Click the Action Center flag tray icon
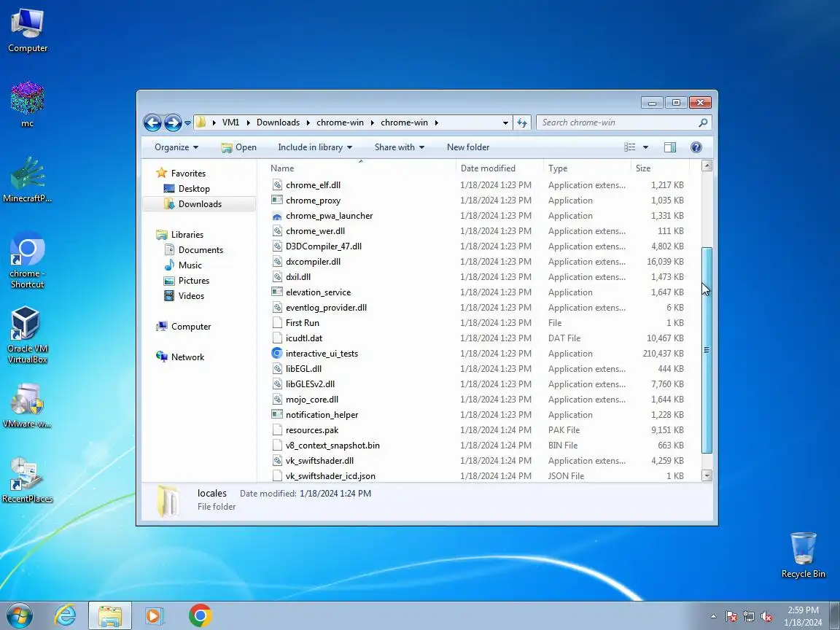The height and width of the screenshot is (630, 840). coord(731,617)
